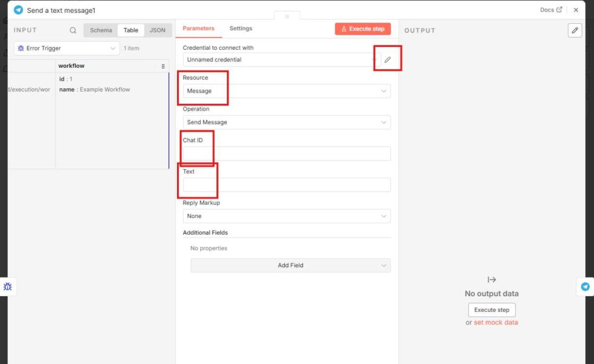Open Docs external link
Image resolution: width=594 pixels, height=364 pixels.
point(550,10)
